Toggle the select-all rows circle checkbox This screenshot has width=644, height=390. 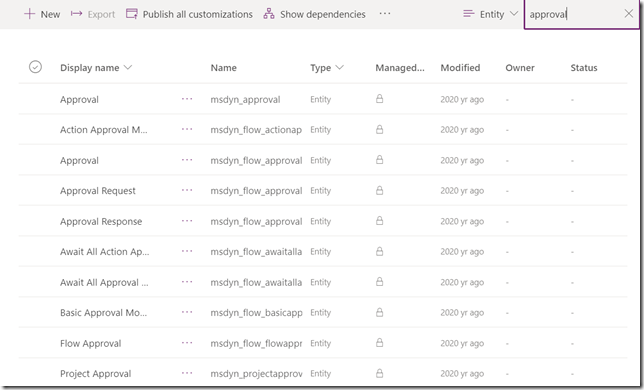pyautogui.click(x=35, y=67)
